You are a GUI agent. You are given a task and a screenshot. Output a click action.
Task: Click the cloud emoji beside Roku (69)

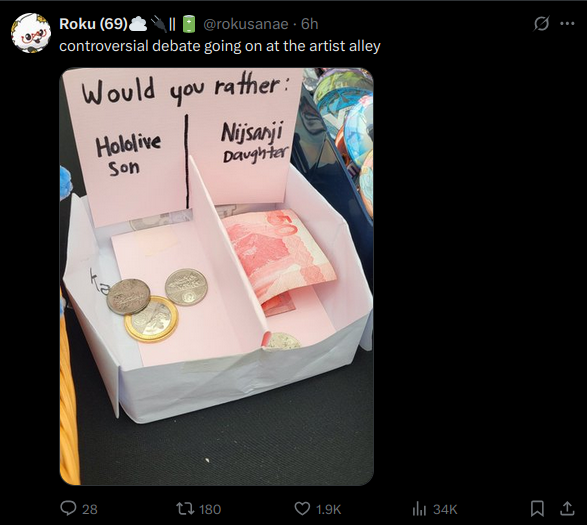(x=138, y=24)
